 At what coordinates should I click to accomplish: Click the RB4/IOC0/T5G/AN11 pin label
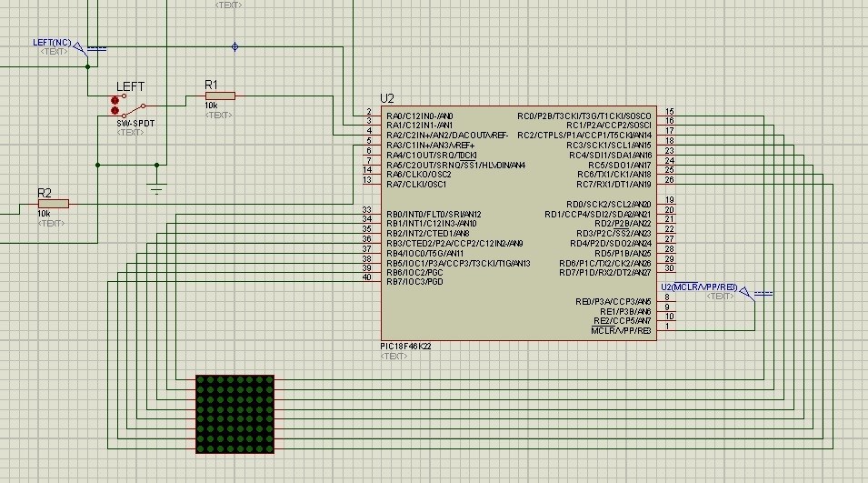[425, 253]
